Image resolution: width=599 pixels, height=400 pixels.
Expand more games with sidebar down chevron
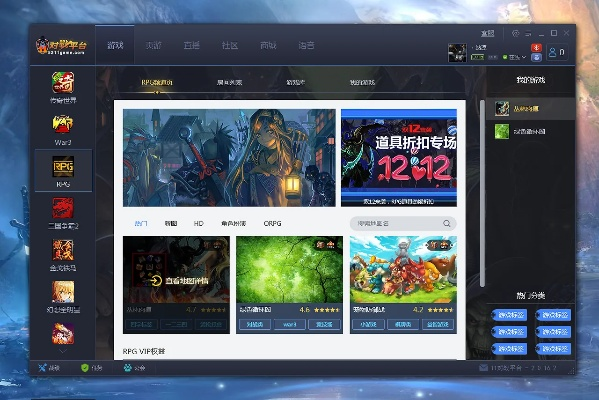(63, 351)
